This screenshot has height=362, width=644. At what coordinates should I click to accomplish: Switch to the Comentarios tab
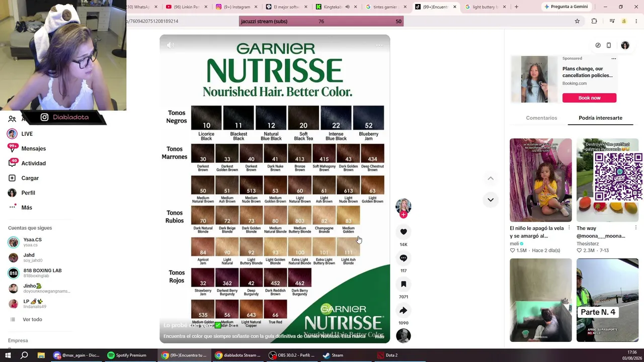541,118
